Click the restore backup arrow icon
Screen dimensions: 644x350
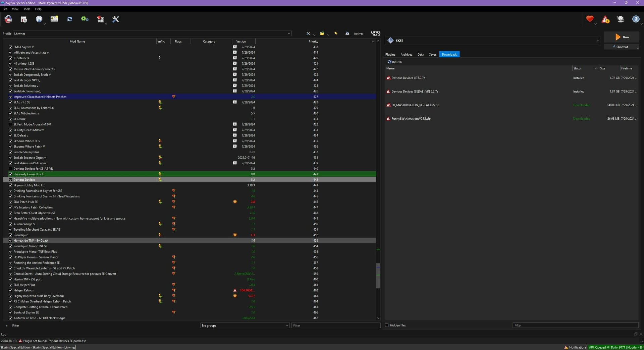point(336,34)
